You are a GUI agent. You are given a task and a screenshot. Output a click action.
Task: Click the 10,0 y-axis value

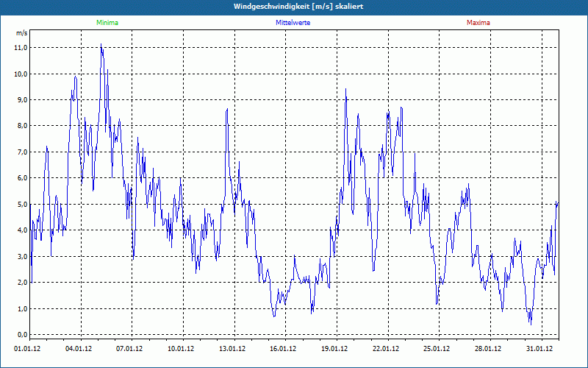click(21, 74)
